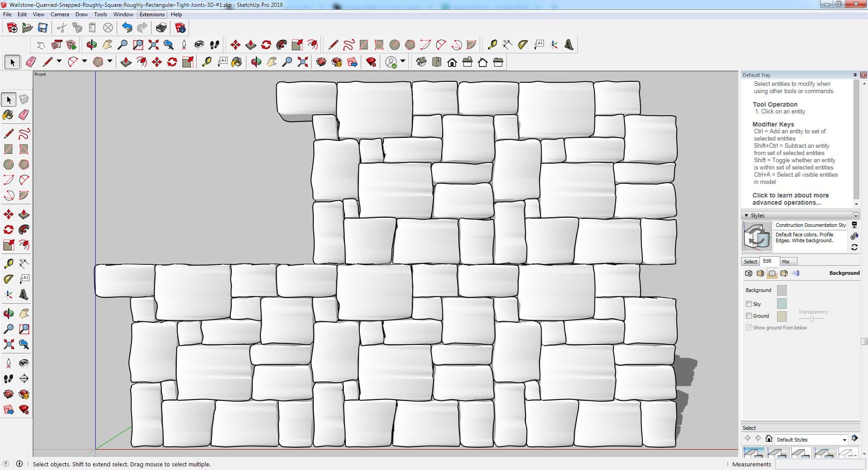This screenshot has height=470, width=868.
Task: Select the Protractor tool in left toolbar
Action: [8, 279]
